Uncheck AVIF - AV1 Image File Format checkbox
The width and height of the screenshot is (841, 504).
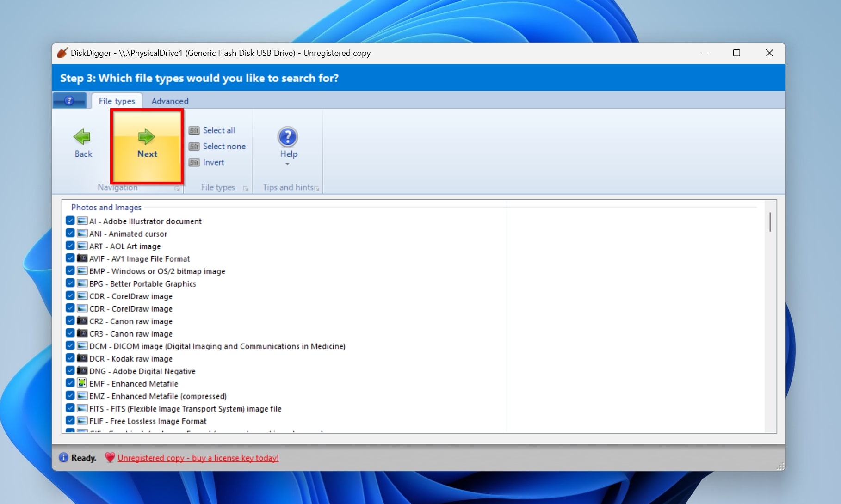pos(70,258)
